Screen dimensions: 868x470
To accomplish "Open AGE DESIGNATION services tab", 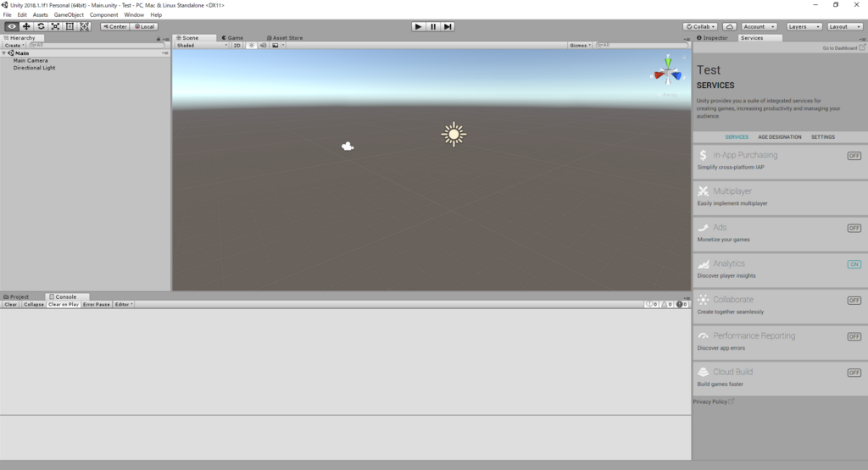I will tap(780, 137).
